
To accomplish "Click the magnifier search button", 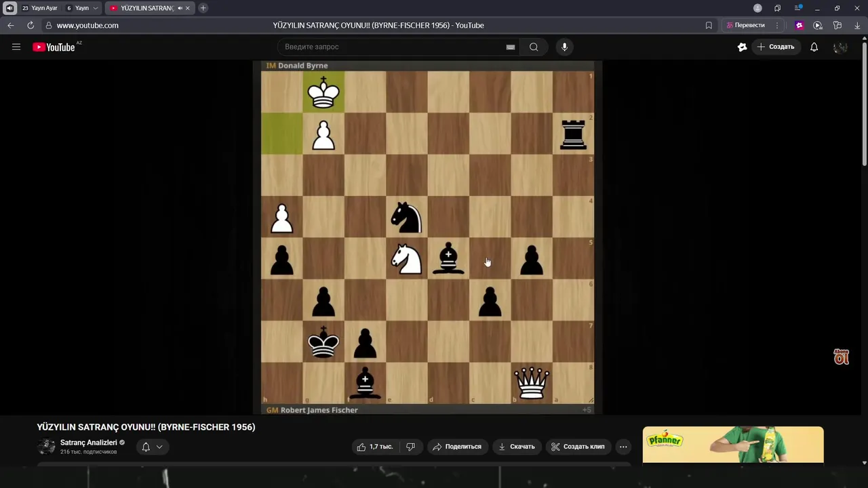I will [534, 47].
